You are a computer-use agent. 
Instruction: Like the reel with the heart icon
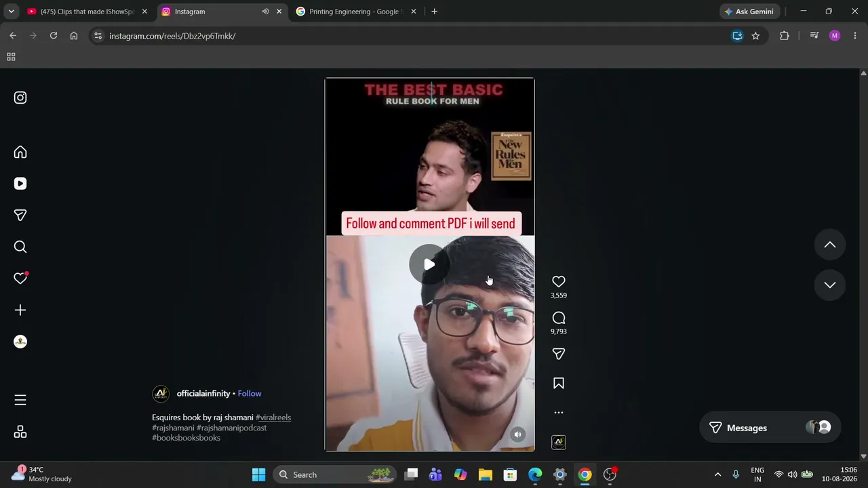coord(559,281)
